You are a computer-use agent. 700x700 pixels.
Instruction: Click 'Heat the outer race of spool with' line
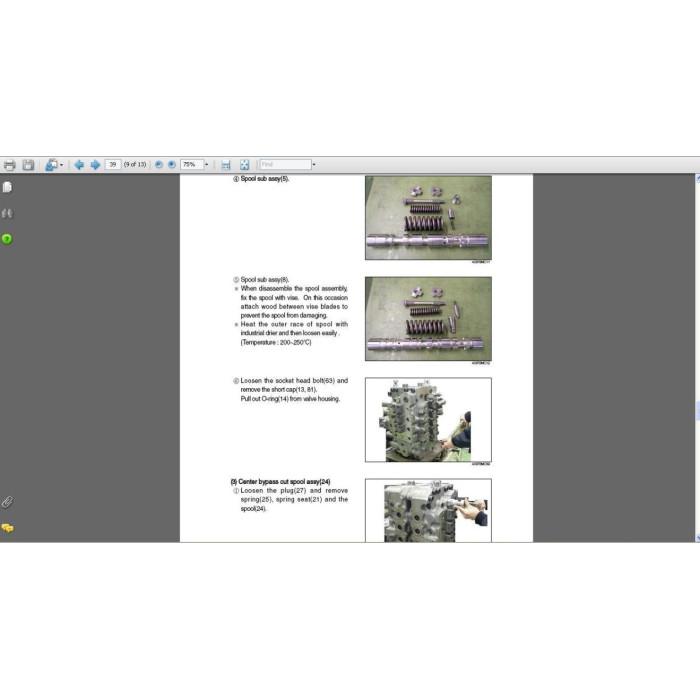tap(294, 324)
